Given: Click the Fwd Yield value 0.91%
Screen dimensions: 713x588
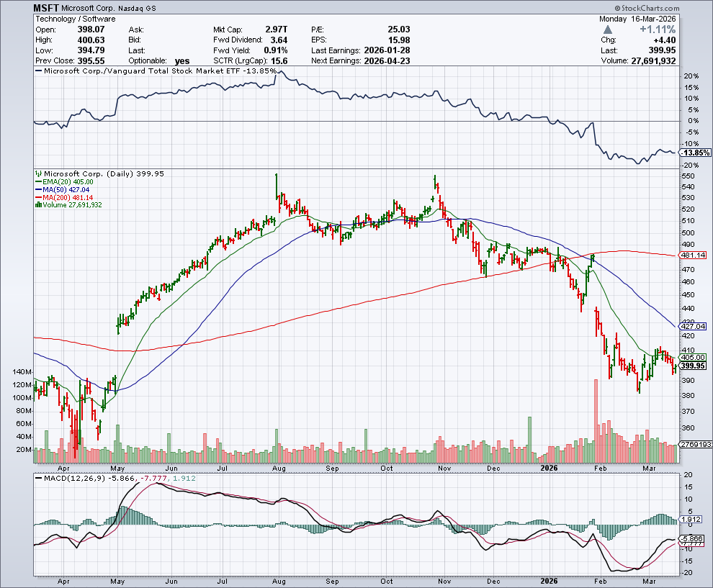Looking at the screenshot, I should pyautogui.click(x=276, y=50).
